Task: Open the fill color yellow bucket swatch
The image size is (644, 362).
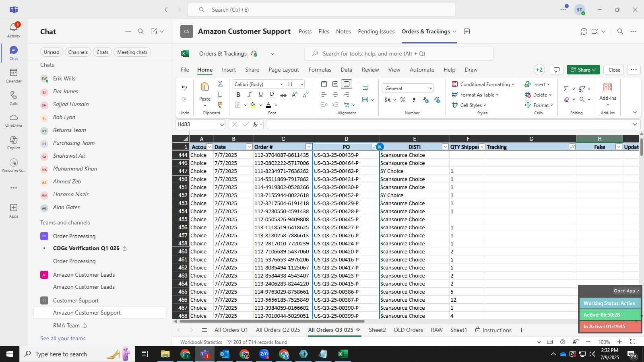Action: tap(253, 105)
